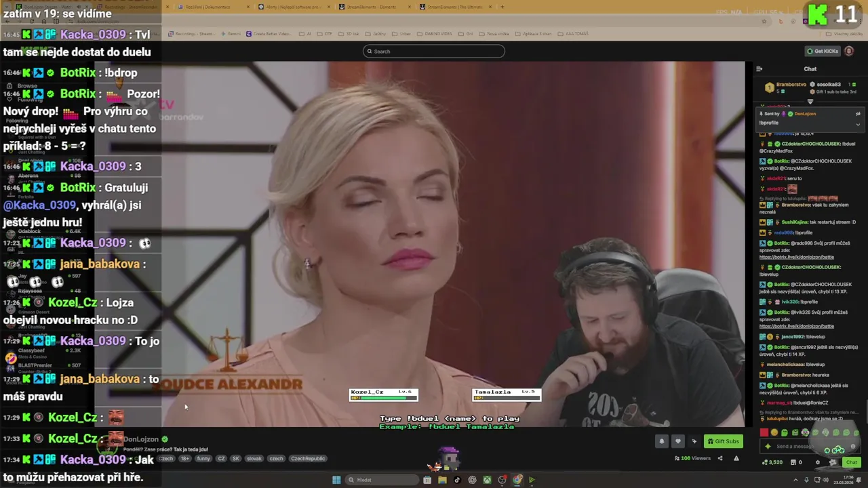Screen dimensions: 868x488
Task: Expand the pinned !bprofile message
Action: tap(858, 124)
